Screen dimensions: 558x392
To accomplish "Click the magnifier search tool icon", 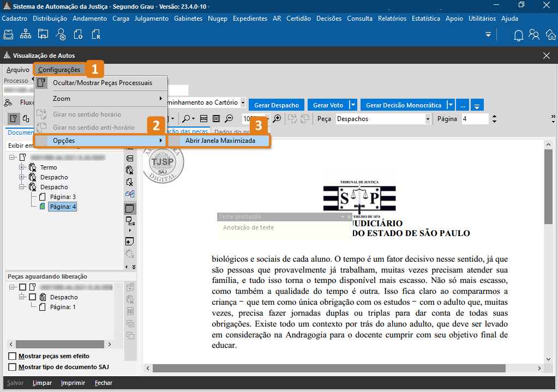I will tap(186, 118).
